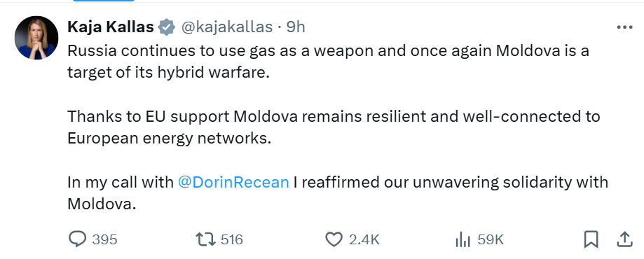
Task: Click the blue verified badge next to Kaja Kallas
Action: [x=167, y=27]
